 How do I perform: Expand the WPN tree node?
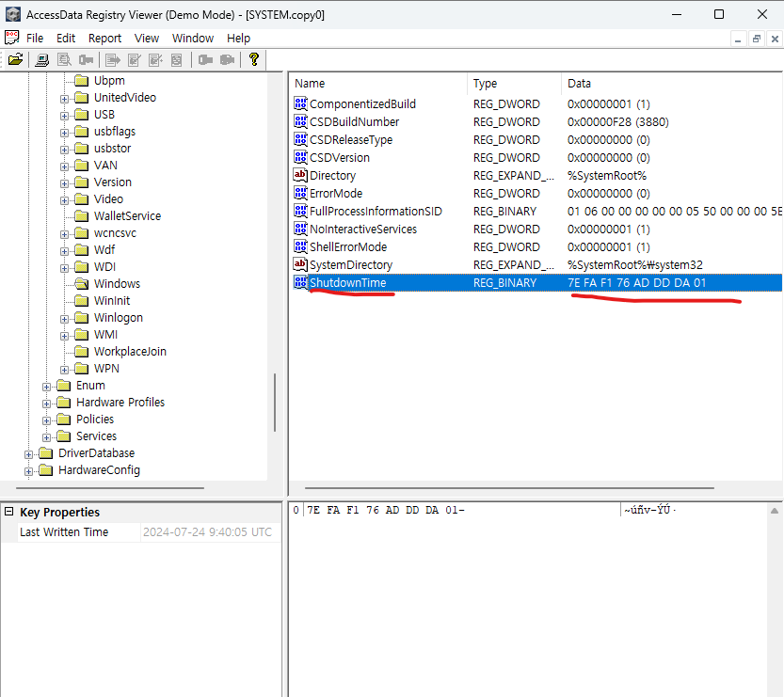tap(65, 371)
